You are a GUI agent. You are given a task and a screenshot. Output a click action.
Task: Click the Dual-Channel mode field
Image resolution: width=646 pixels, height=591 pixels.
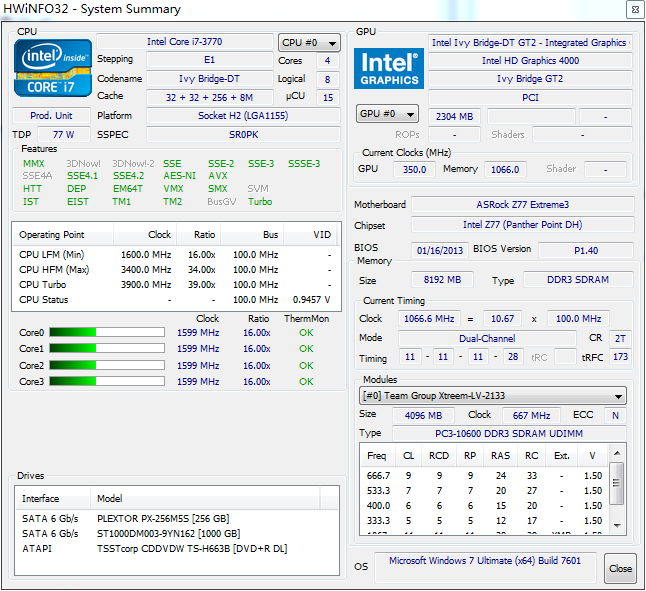click(487, 339)
